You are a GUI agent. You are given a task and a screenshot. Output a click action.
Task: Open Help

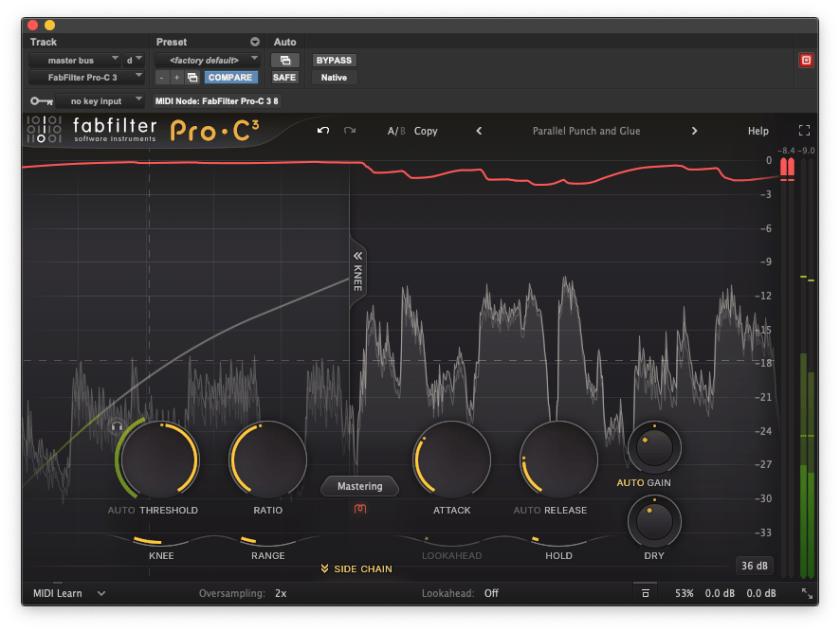click(758, 130)
